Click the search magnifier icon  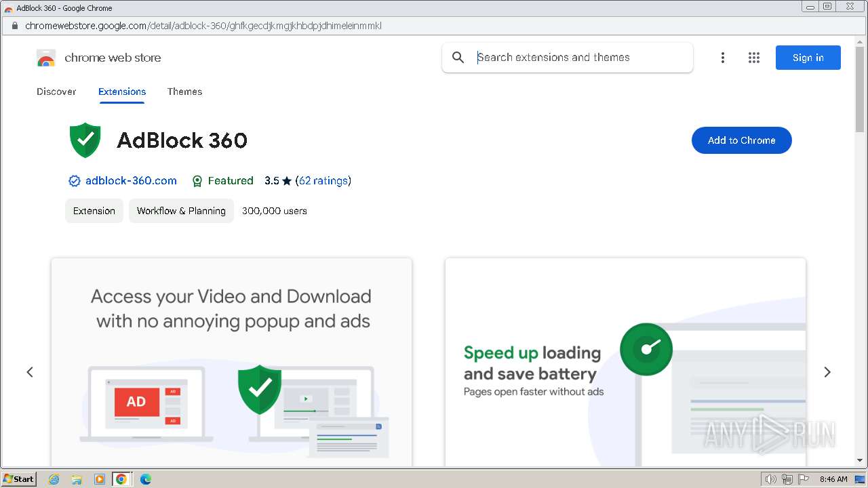coord(458,58)
